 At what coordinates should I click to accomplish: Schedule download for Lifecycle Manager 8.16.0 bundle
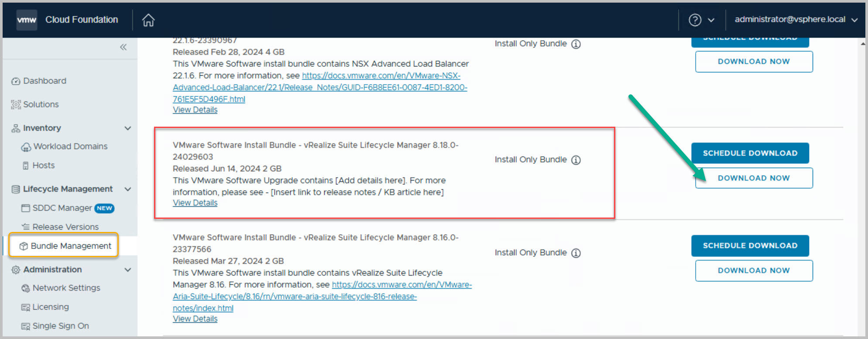[x=750, y=246]
